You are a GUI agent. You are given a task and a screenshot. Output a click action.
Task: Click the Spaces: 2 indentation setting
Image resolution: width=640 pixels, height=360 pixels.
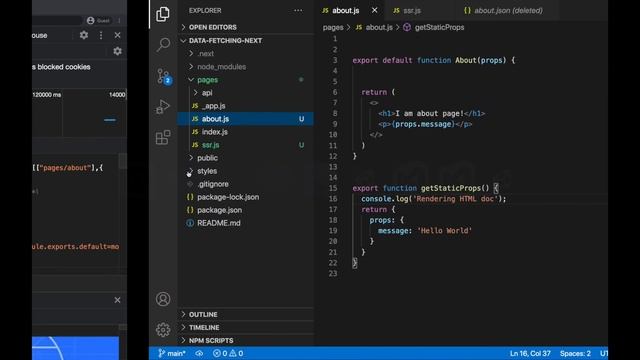575,353
